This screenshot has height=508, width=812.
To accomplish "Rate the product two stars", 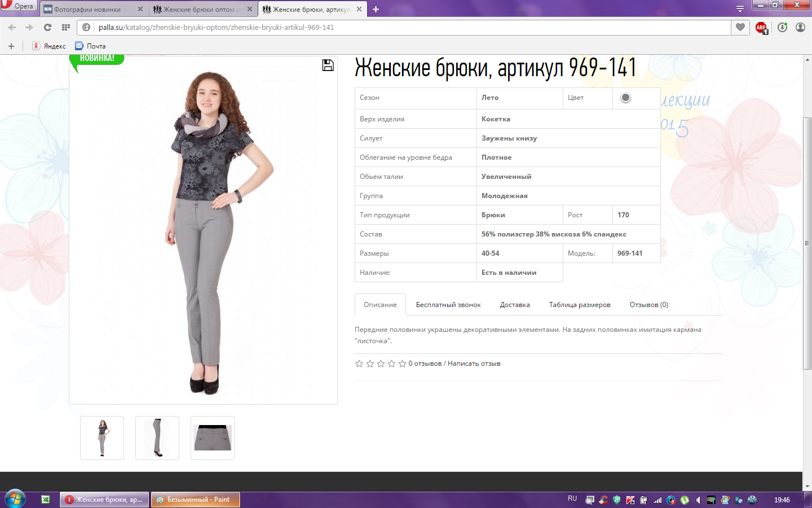I will click(370, 364).
